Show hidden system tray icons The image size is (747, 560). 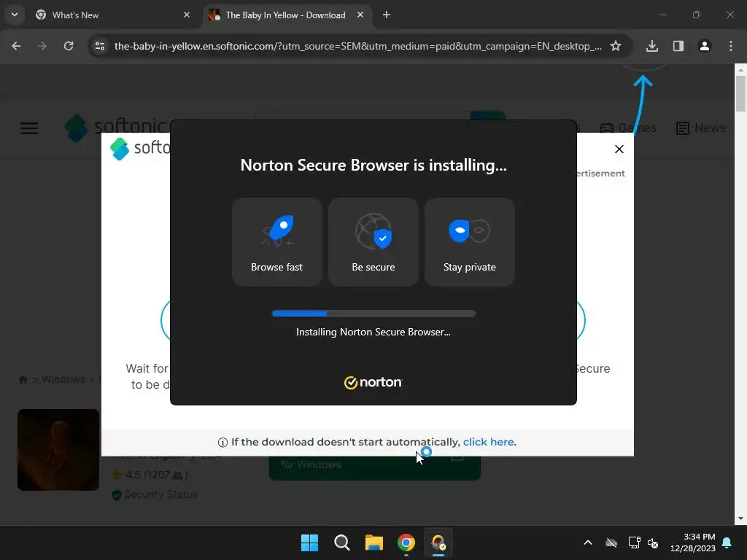(588, 542)
